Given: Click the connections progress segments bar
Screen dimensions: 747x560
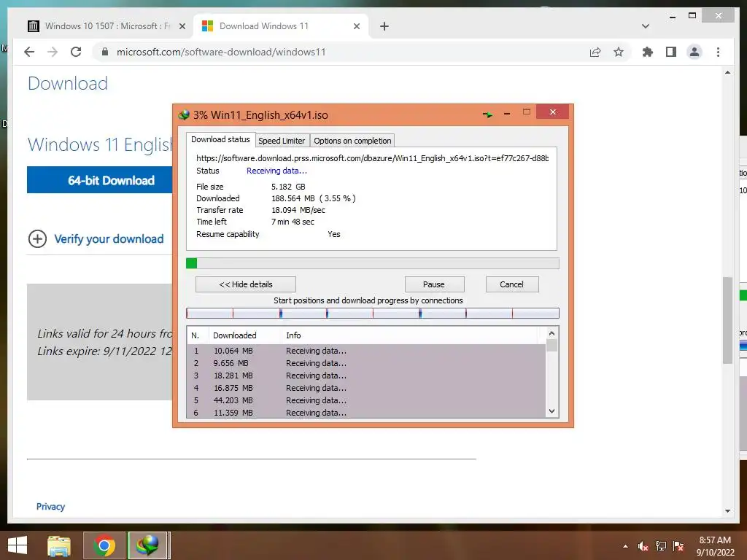Looking at the screenshot, I should coord(373,313).
